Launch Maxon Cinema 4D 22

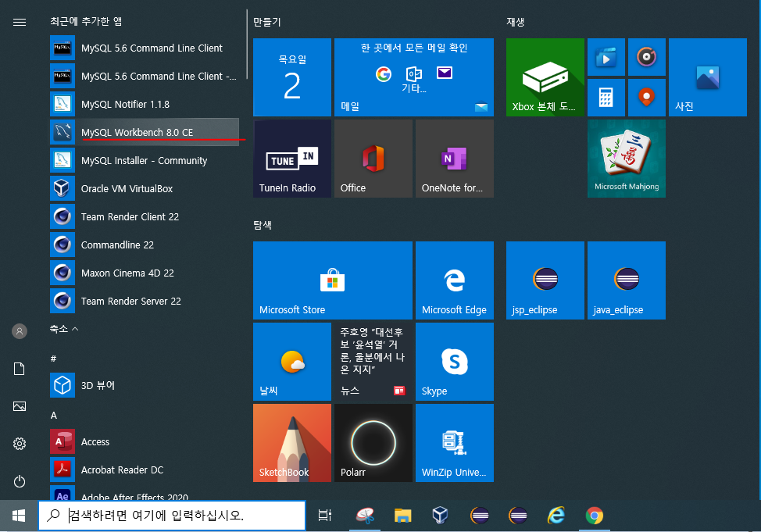tap(144, 273)
